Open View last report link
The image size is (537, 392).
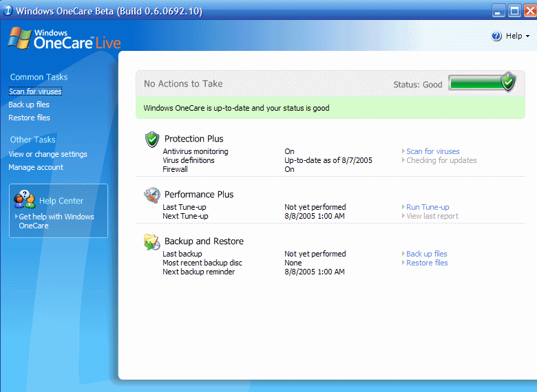(x=432, y=216)
